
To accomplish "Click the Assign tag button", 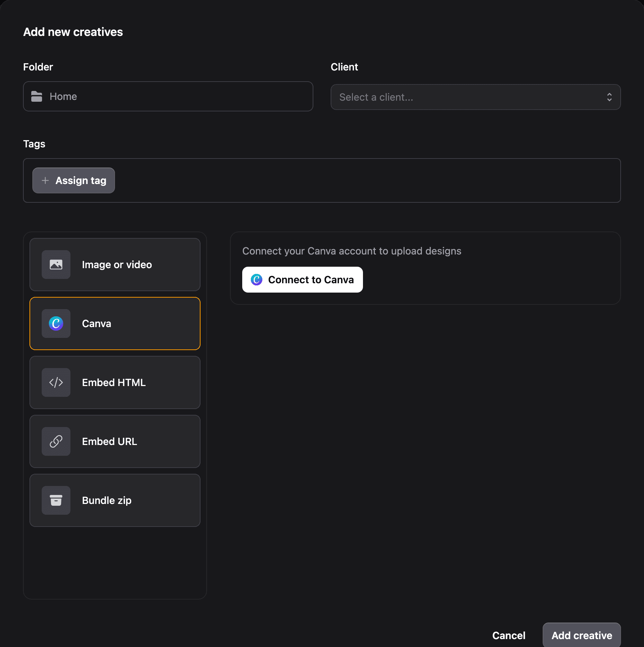I will (x=74, y=180).
